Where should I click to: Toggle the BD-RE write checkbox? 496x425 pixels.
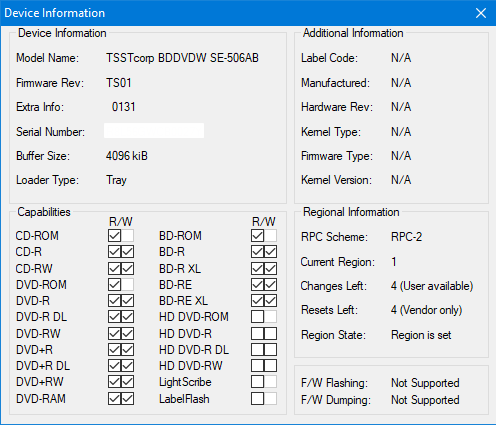271,285
